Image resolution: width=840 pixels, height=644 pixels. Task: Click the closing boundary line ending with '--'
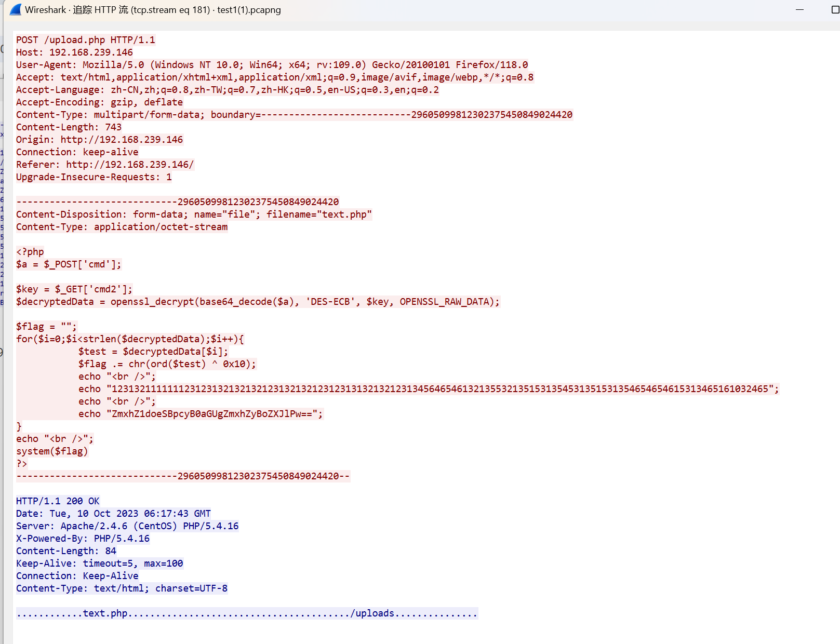click(183, 476)
